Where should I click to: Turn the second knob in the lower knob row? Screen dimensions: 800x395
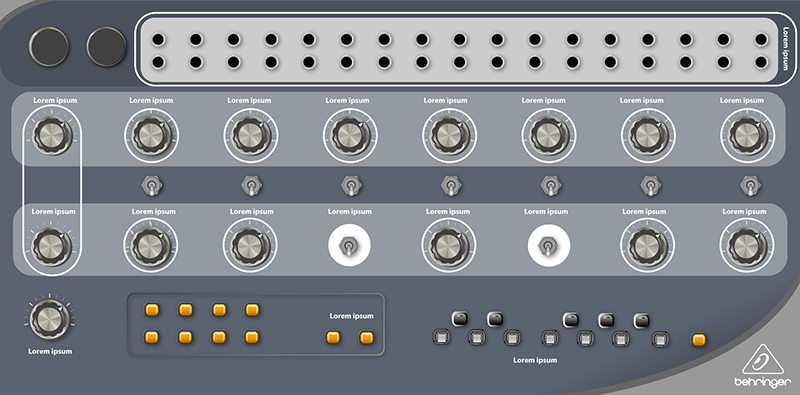coord(151,246)
